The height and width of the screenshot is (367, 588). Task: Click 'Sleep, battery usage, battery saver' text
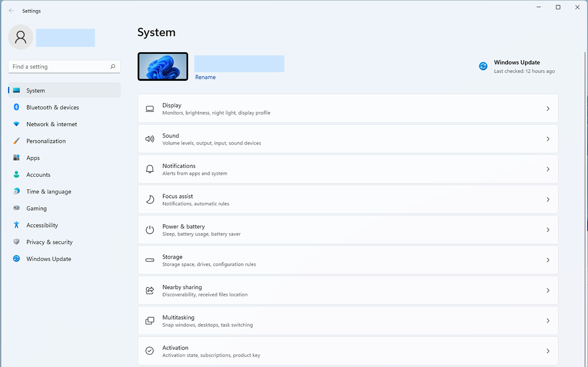tap(201, 234)
